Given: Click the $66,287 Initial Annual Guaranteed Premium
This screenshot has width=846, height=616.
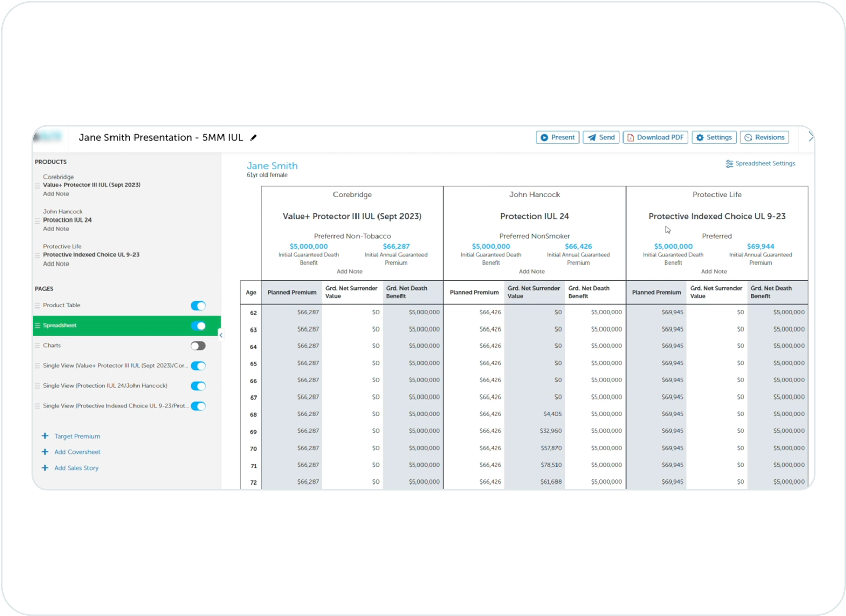Looking at the screenshot, I should coord(396,247).
